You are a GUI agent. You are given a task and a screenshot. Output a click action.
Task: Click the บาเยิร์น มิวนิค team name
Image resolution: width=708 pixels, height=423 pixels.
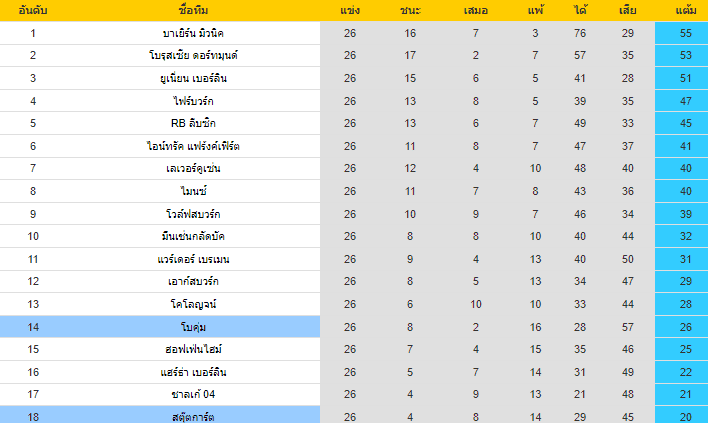coord(191,33)
